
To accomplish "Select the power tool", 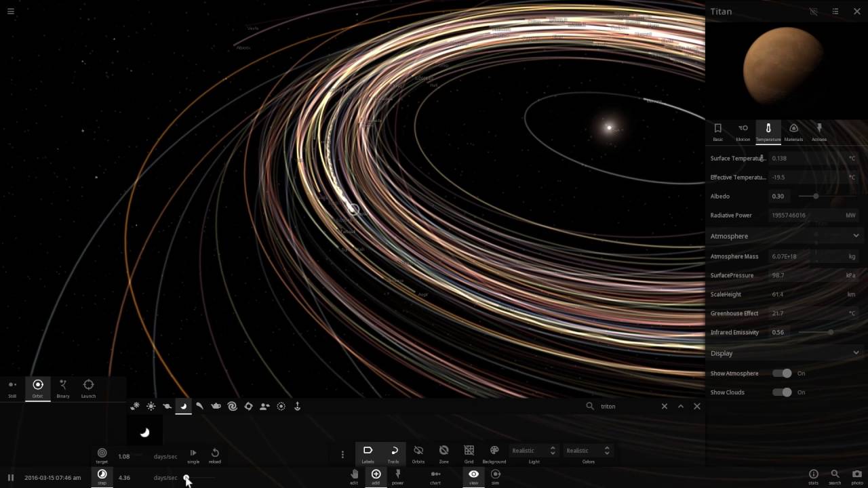I will pyautogui.click(x=397, y=476).
